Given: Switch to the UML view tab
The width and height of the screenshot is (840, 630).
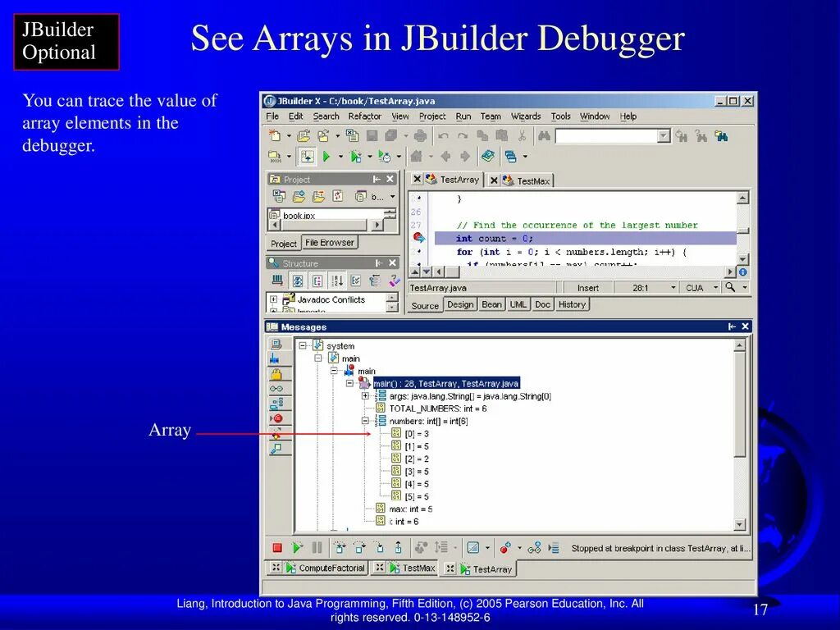Looking at the screenshot, I should click(518, 304).
